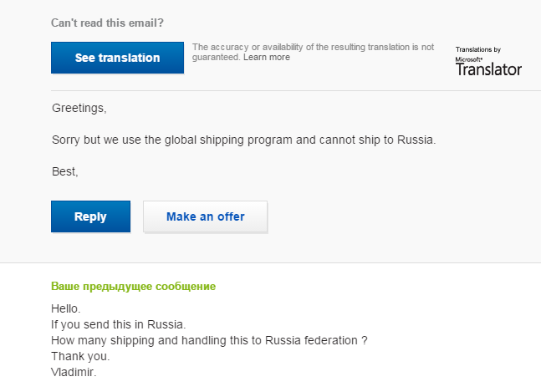This screenshot has width=541, height=392.
Task: Click the Microsoft Translator logo
Action: [x=488, y=69]
